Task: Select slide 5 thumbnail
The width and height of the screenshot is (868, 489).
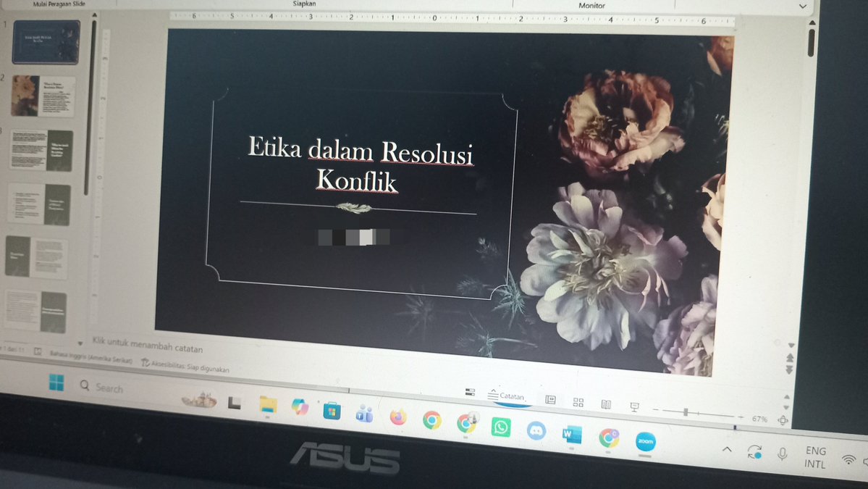Action: (36, 257)
